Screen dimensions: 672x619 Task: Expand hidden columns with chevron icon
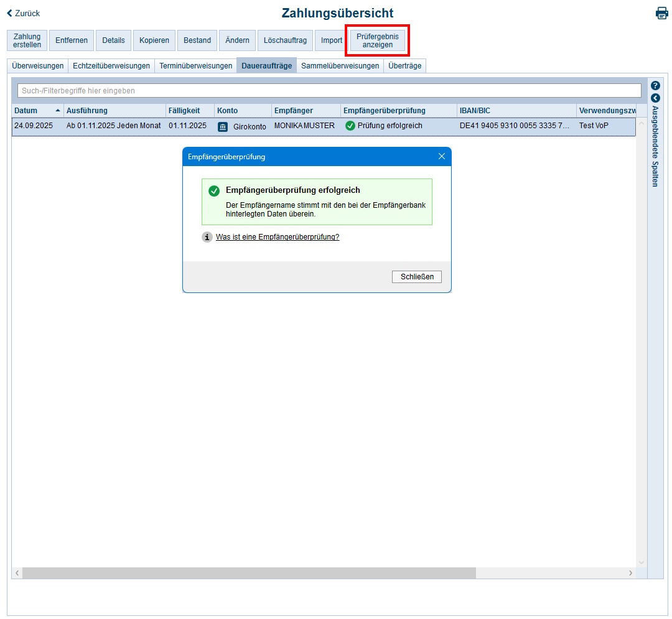tap(655, 98)
